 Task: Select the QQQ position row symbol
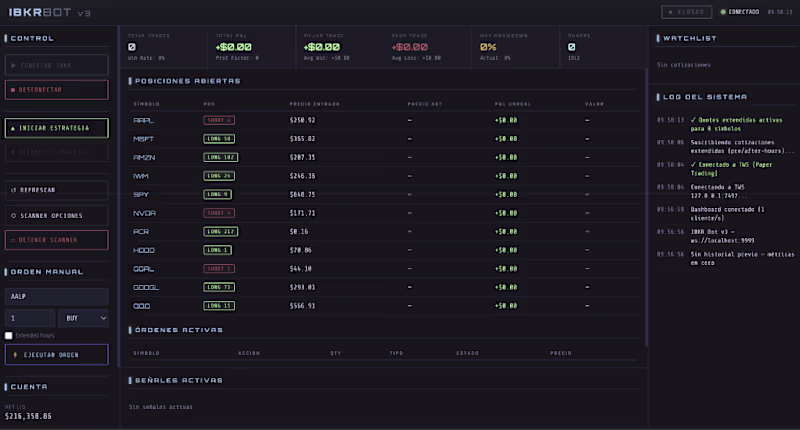pyautogui.click(x=142, y=306)
